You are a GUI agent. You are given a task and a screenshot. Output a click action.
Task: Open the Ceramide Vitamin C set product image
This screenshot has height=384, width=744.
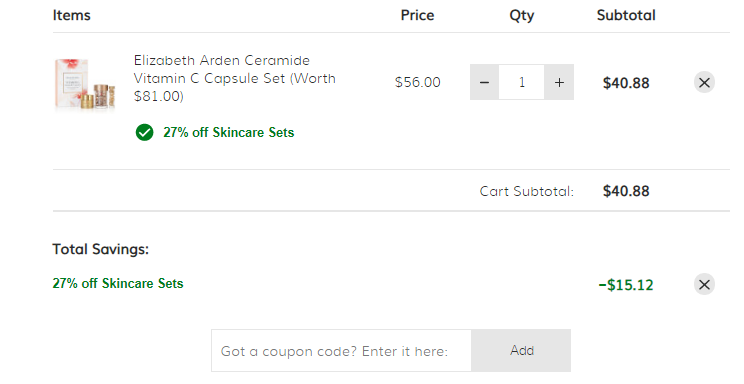pyautogui.click(x=85, y=84)
